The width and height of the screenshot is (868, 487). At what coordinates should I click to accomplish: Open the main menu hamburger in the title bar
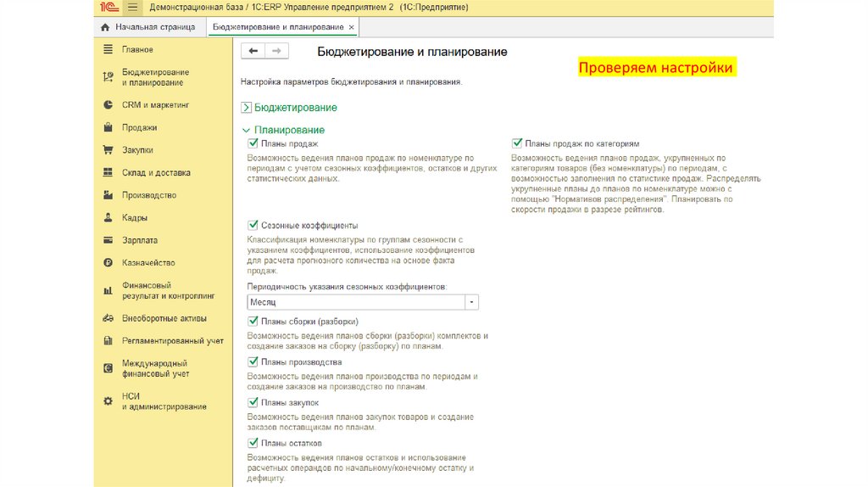[132, 7]
